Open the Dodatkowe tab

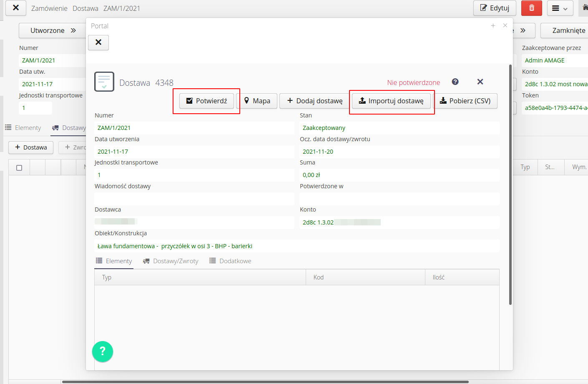(x=230, y=261)
